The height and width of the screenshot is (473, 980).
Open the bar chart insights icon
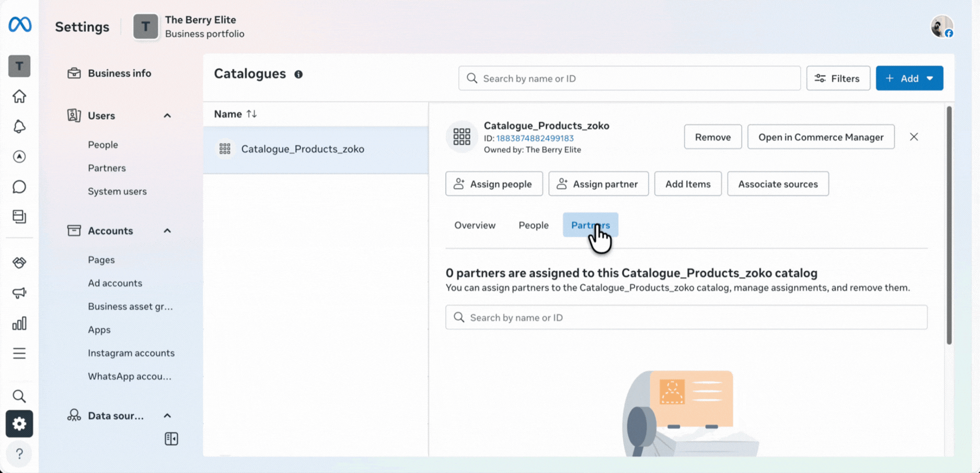point(19,324)
